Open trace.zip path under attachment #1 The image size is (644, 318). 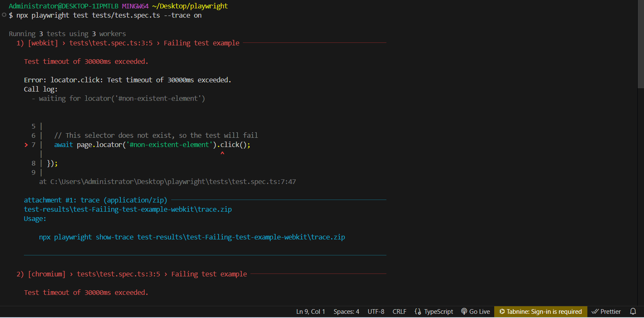coord(128,209)
